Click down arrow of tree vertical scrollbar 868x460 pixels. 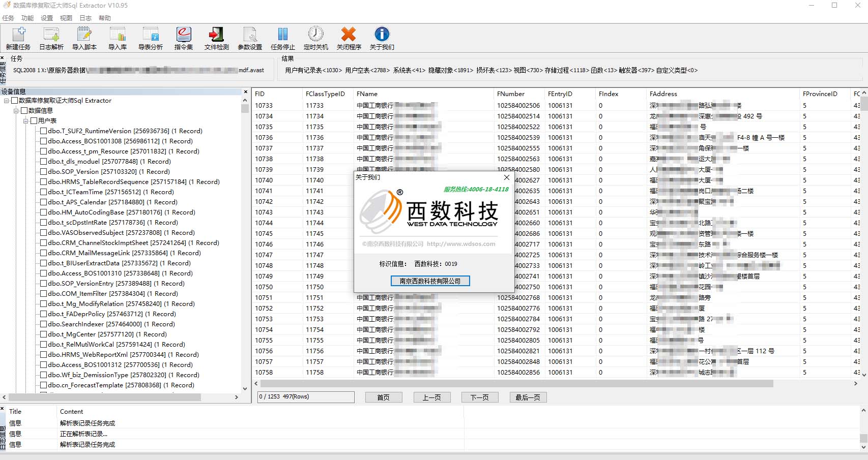point(245,389)
